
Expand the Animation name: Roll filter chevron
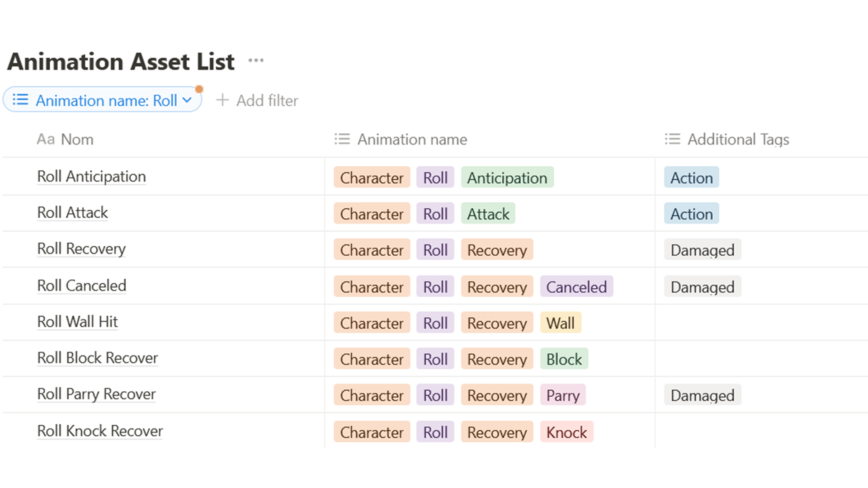tap(187, 100)
